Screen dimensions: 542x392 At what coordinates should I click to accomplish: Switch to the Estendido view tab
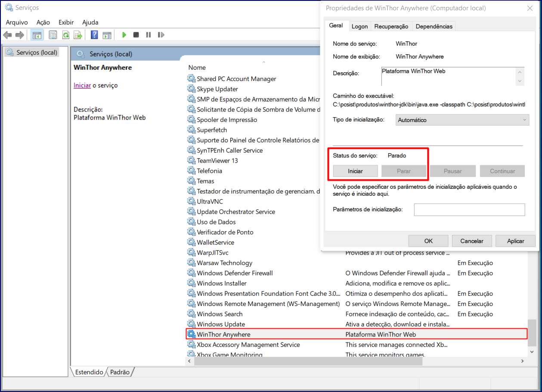89,372
